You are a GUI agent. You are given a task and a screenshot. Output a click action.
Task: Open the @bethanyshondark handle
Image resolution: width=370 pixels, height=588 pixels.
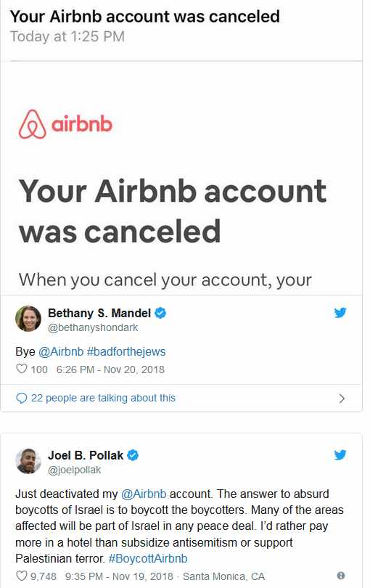93,327
